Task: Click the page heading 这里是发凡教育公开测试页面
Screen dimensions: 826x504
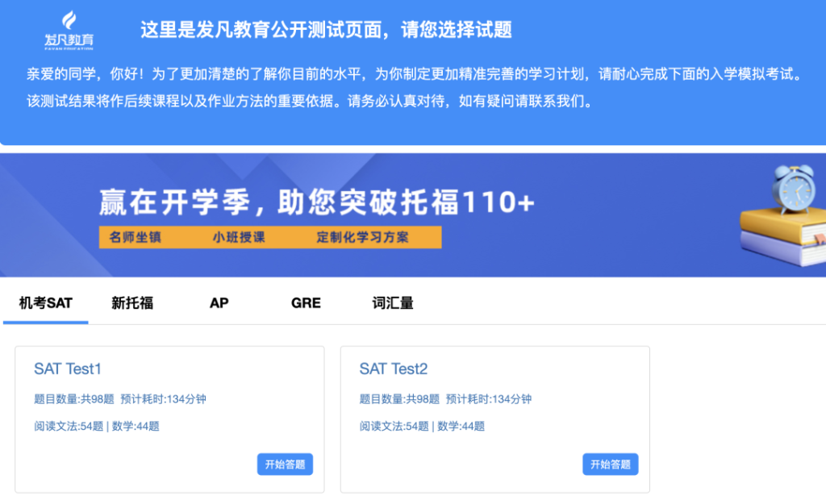Action: [326, 30]
